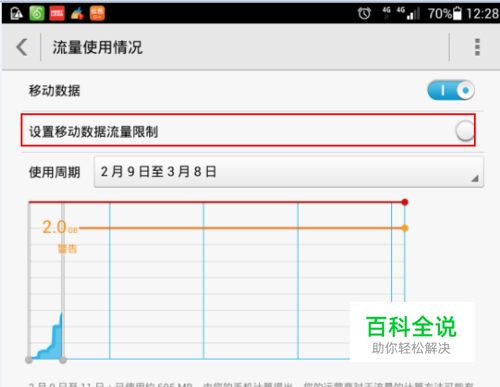Tap the green circular app notification icon
This screenshot has height=387, width=500.
click(37, 13)
